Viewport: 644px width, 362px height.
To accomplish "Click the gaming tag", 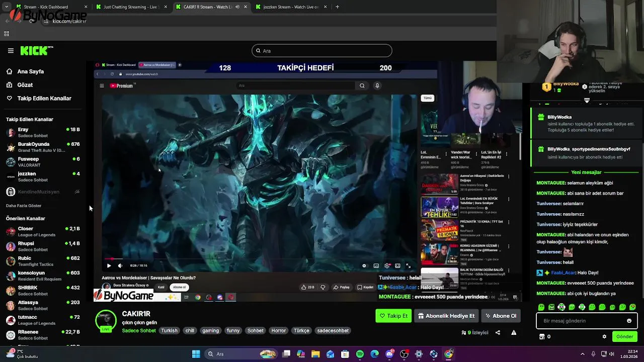I will (210, 331).
